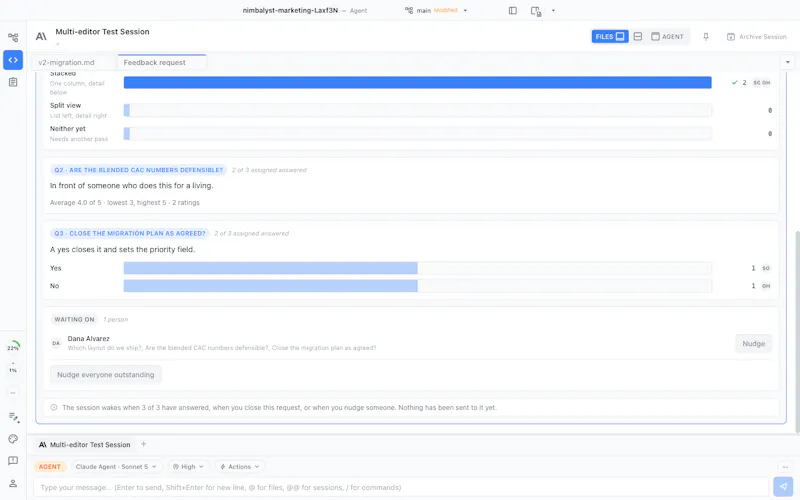Image resolution: width=800 pixels, height=500 pixels.
Task: Switch to the v2-migration.md tab
Action: click(x=74, y=62)
